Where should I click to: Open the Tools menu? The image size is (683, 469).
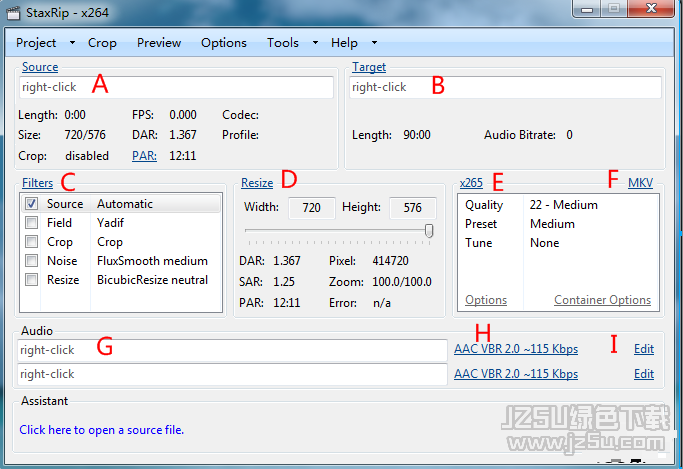(x=283, y=43)
